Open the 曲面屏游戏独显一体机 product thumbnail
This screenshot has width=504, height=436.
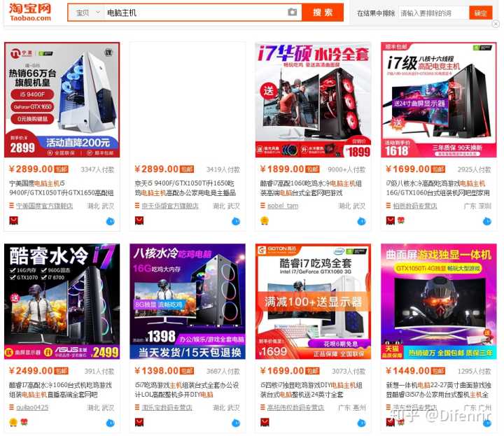[439, 302]
